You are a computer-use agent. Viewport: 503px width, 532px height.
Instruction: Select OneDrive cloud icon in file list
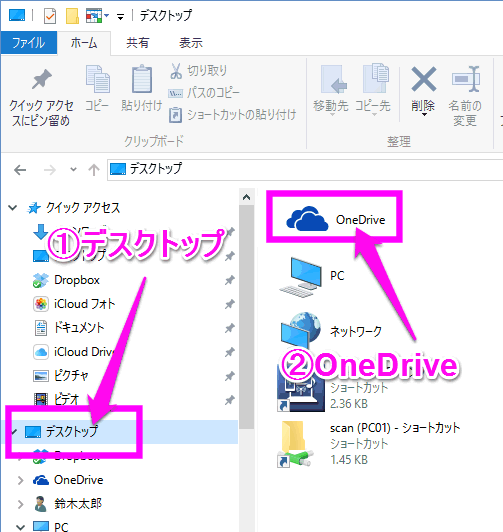click(307, 219)
